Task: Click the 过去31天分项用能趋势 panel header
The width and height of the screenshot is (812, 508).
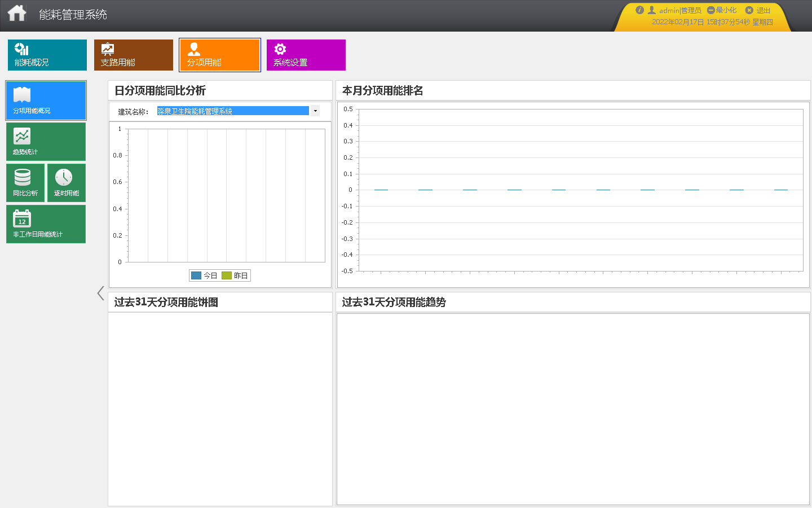Action: [573, 302]
